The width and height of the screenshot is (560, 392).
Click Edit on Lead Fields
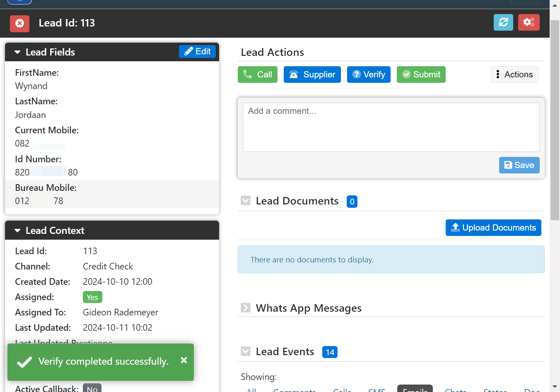(x=197, y=51)
